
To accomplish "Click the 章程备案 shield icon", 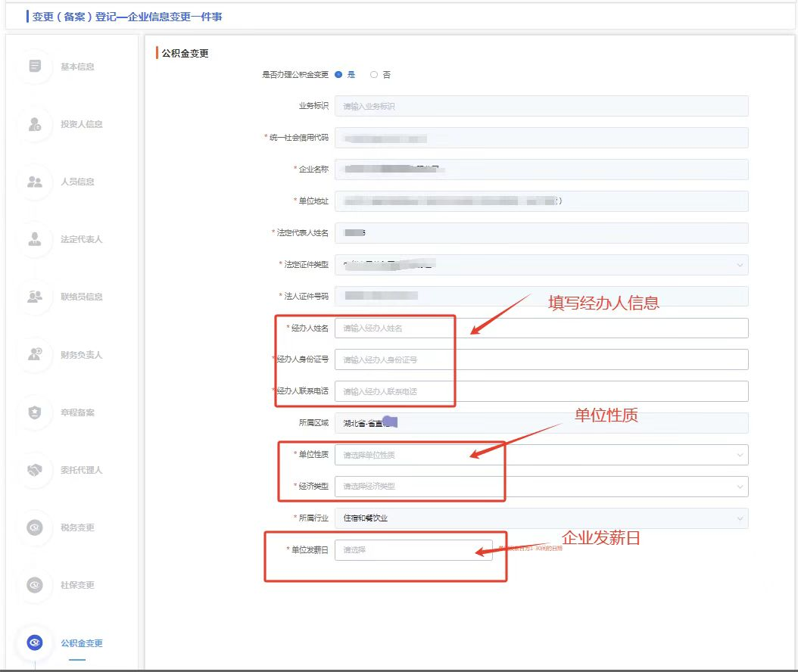I will 35,412.
